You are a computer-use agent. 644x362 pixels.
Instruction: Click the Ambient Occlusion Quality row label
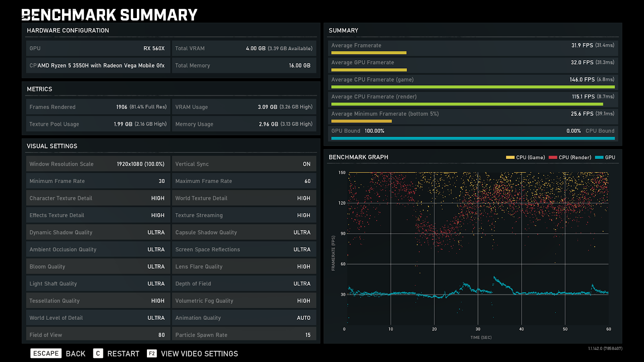[x=63, y=250]
